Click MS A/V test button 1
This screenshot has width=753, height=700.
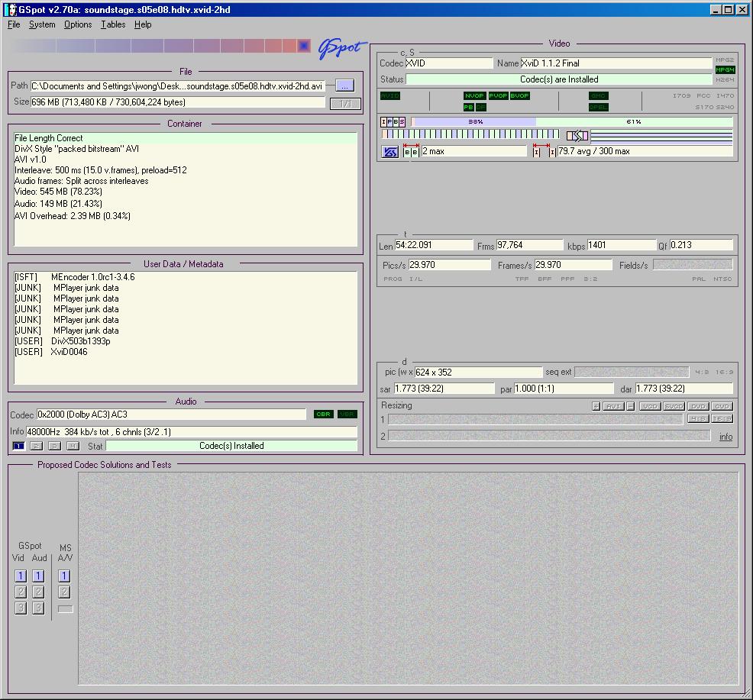[64, 576]
